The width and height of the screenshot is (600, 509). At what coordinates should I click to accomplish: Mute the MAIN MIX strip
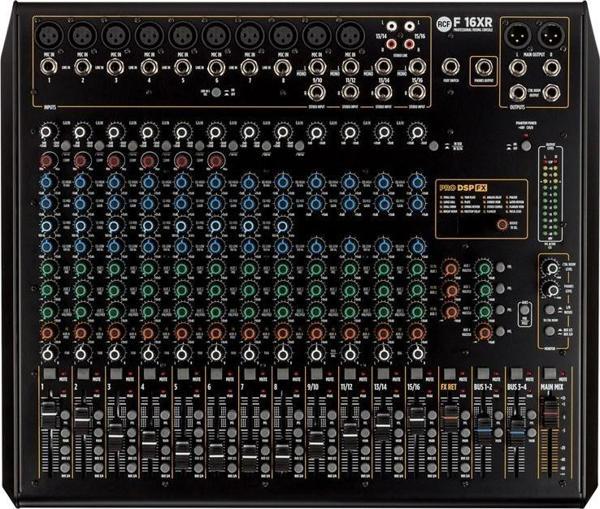pos(550,374)
